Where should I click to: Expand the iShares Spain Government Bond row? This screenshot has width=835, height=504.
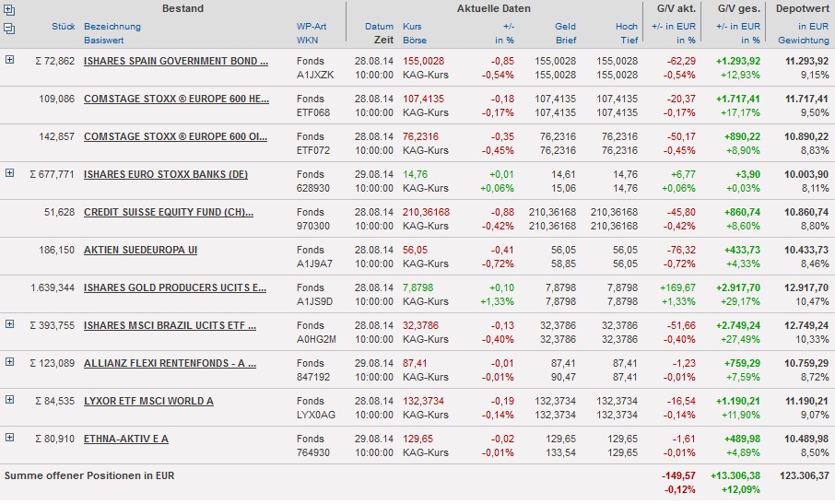click(x=10, y=60)
